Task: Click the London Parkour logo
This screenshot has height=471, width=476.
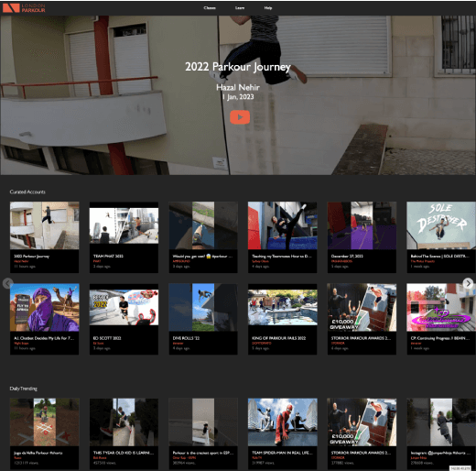Action: click(x=24, y=7)
